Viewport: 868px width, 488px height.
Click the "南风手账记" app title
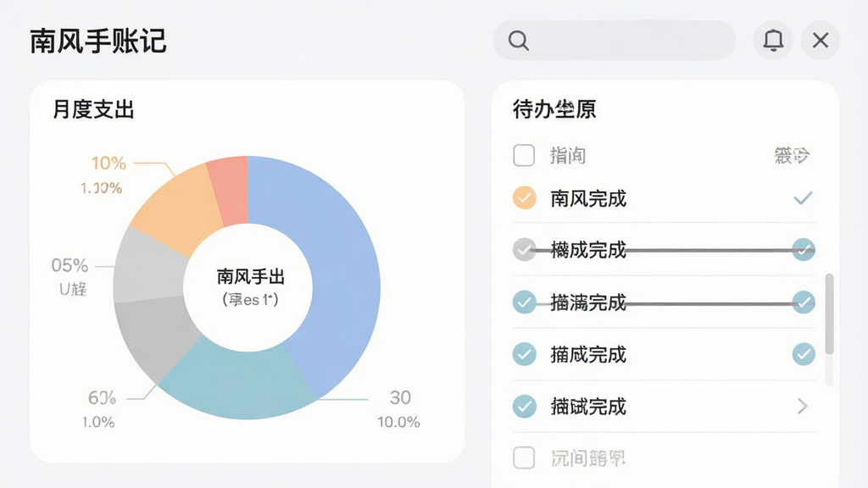[98, 41]
